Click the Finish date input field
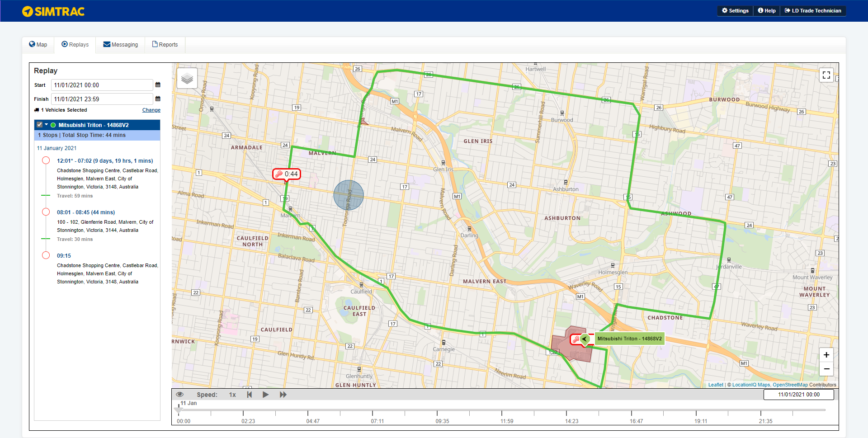The height and width of the screenshot is (438, 868). (x=102, y=99)
